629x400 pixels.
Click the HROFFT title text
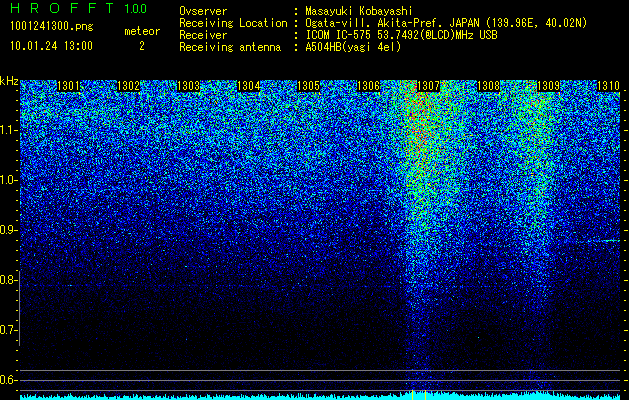(61, 8)
